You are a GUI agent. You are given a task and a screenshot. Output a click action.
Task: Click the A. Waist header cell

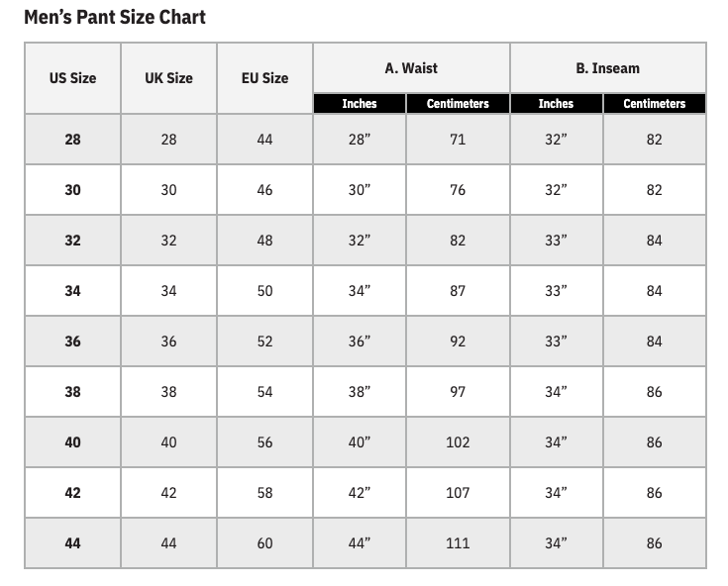point(411,68)
